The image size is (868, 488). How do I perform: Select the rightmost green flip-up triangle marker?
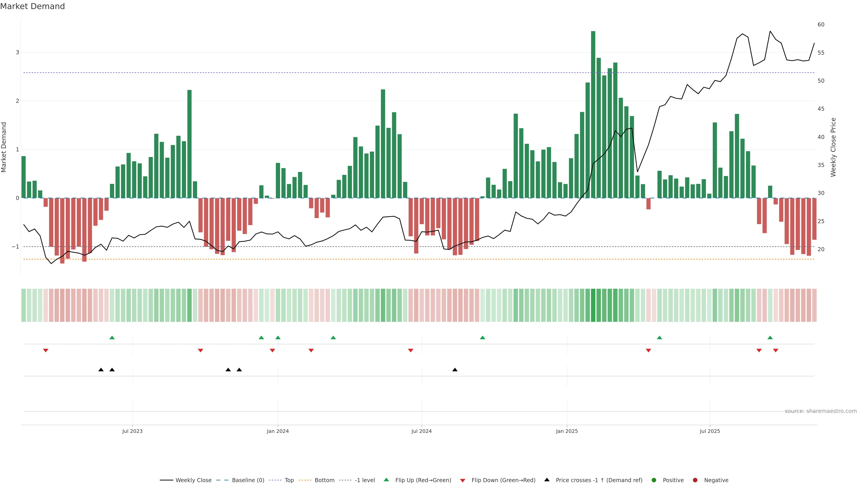pos(770,338)
